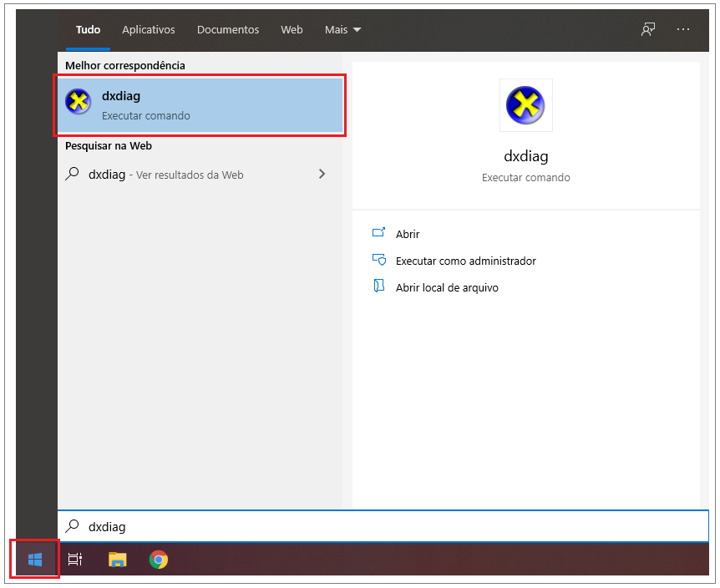Launch File Explorer from the taskbar
720x588 pixels.
click(118, 560)
